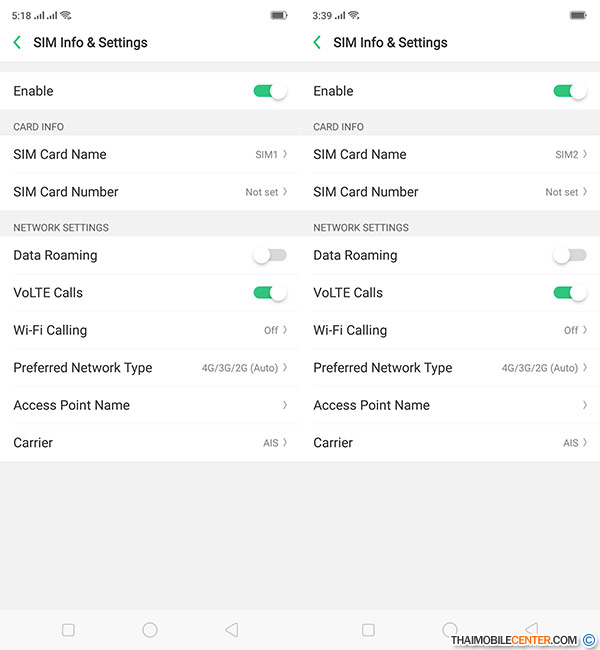This screenshot has width=600, height=650.
Task: Open SIM Card Name showing SIM1
Action: (x=150, y=154)
